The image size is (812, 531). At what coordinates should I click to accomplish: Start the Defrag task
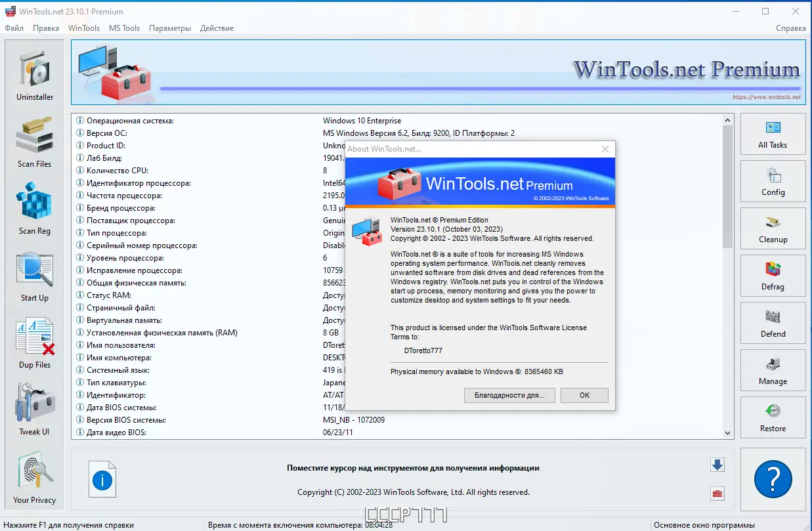point(773,276)
